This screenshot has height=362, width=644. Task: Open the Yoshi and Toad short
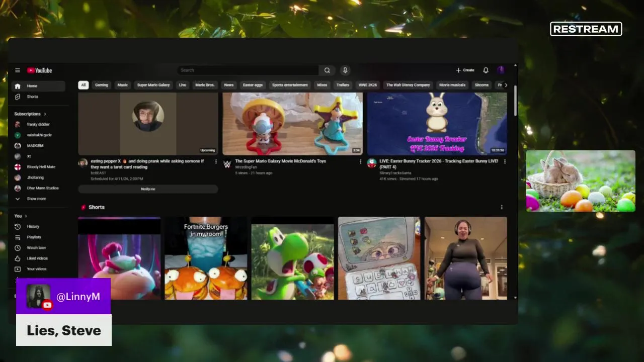tap(292, 258)
